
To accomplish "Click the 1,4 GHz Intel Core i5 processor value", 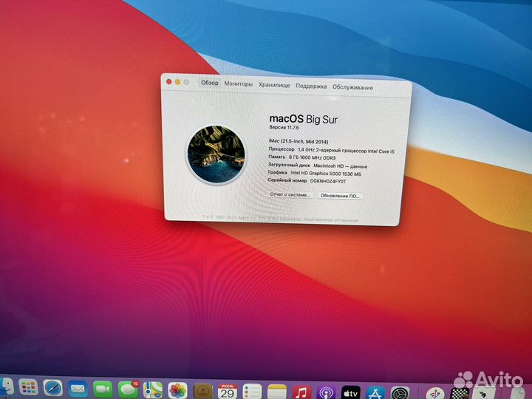I will click(346, 150).
